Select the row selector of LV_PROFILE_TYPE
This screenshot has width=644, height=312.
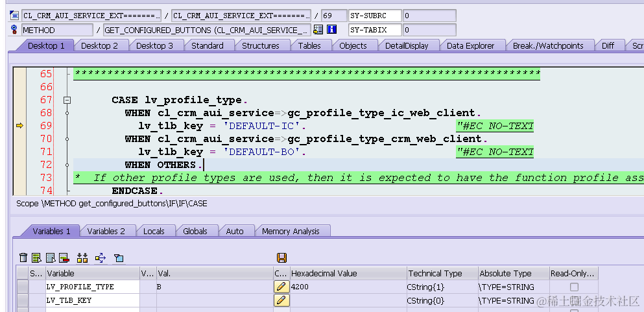point(23,287)
